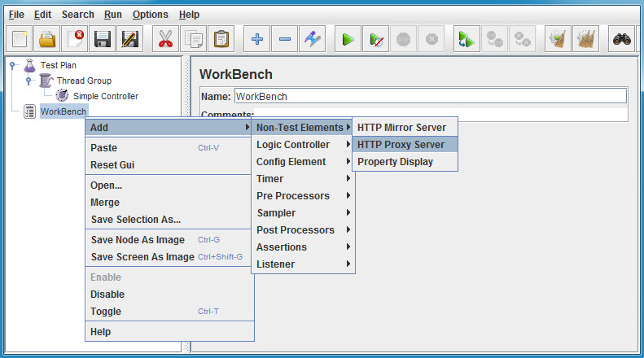Open the Options menu
This screenshot has width=644, height=358.
(x=151, y=15)
